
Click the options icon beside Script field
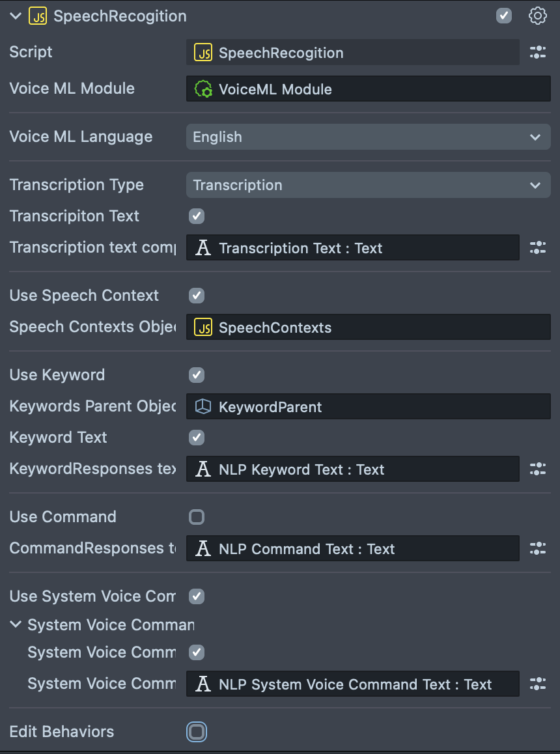[x=537, y=53]
